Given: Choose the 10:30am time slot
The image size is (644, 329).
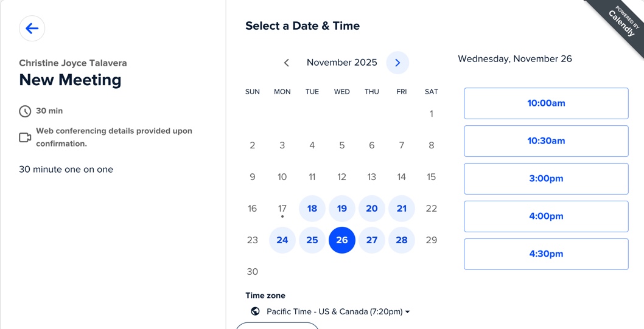Looking at the screenshot, I should [x=546, y=141].
